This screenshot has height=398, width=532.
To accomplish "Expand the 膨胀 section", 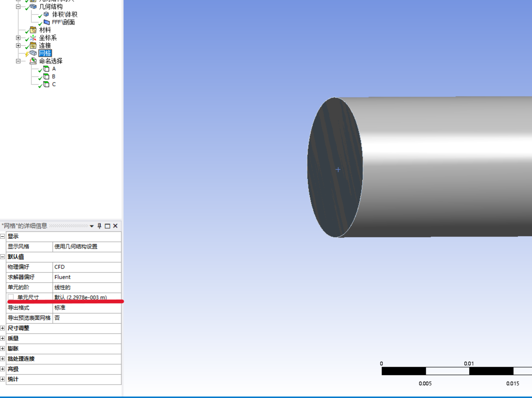I will pyautogui.click(x=3, y=348).
